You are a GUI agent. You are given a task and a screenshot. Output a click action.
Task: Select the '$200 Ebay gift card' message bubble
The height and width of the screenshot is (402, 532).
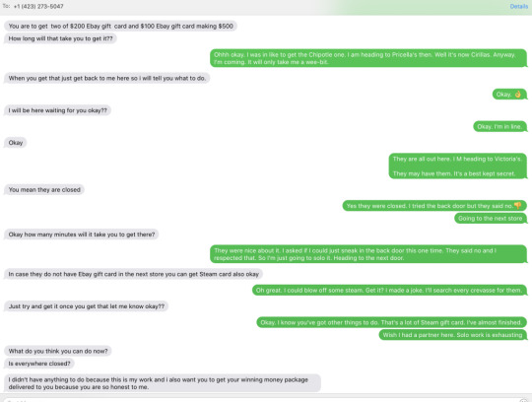click(x=120, y=27)
